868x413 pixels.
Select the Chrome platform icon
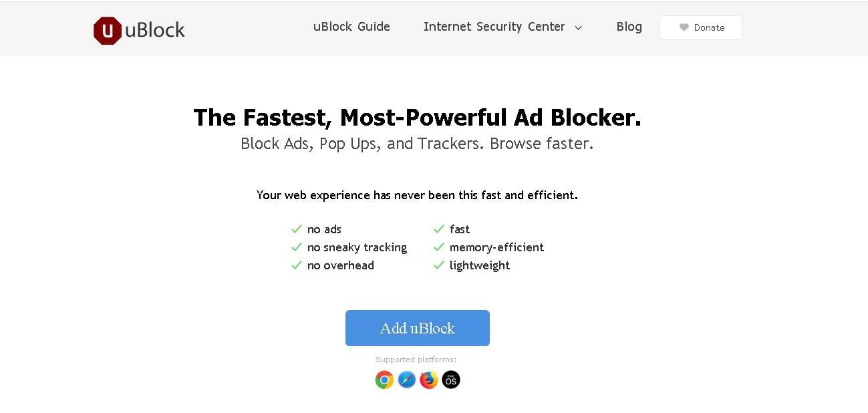click(384, 380)
